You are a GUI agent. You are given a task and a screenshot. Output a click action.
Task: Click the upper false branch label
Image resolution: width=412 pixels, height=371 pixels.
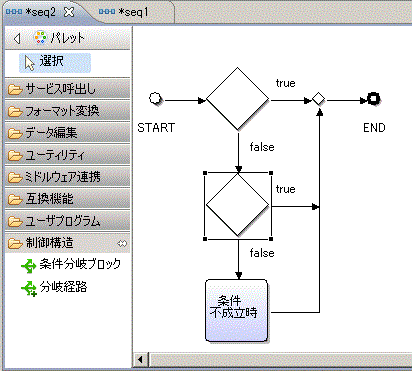[x=262, y=147]
